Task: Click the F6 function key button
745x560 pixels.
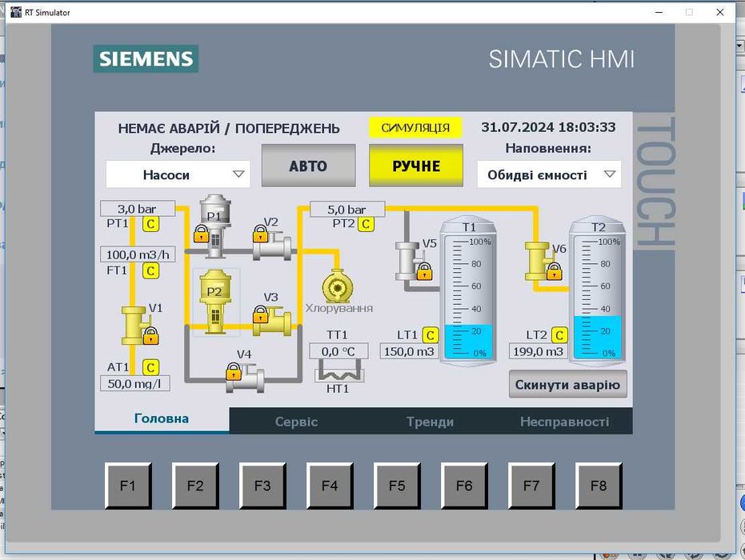Action: pos(464,486)
